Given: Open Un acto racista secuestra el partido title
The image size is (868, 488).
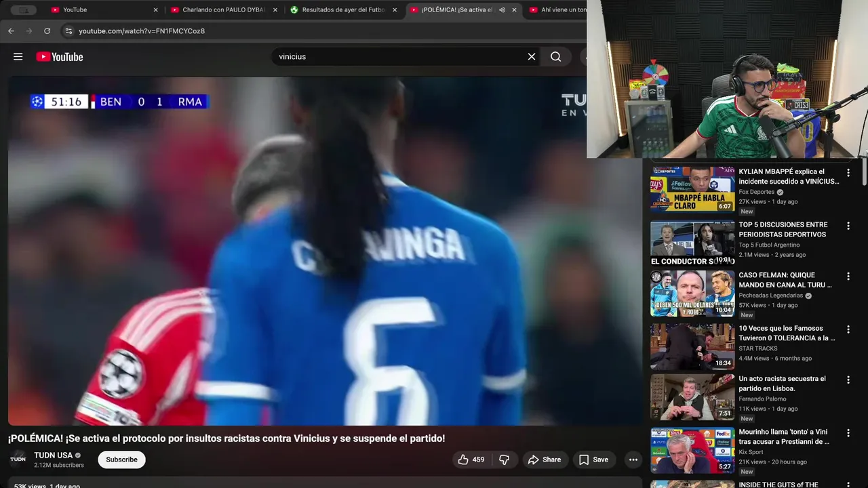Looking at the screenshot, I should (782, 384).
